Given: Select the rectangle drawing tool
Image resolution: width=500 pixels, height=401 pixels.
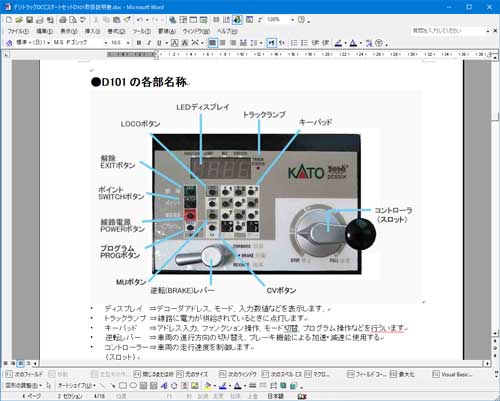Looking at the screenshot, I should tap(123, 386).
